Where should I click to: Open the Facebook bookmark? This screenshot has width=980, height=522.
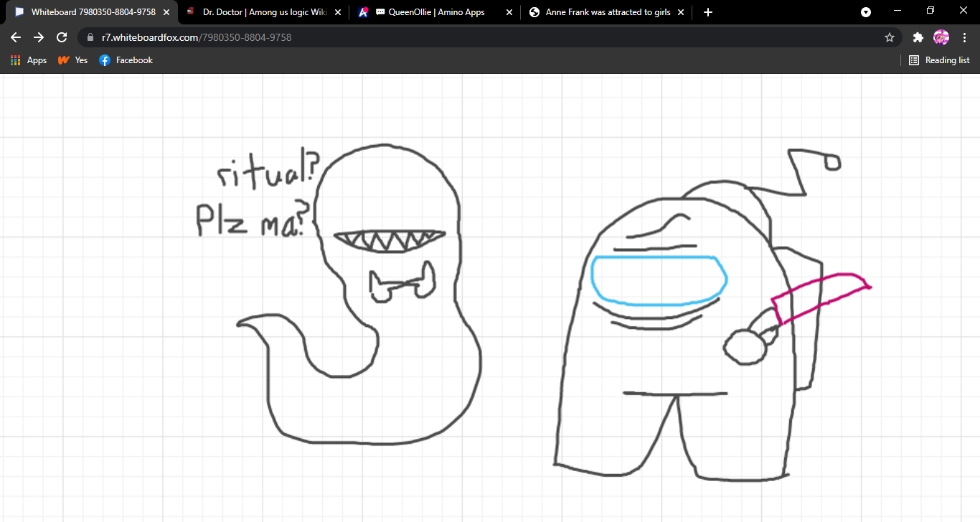tap(126, 60)
